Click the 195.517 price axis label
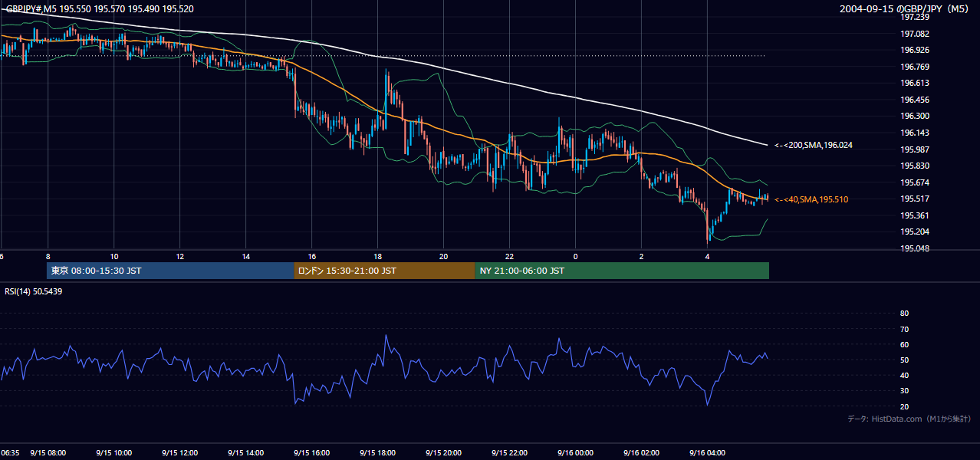980x460 pixels. (x=914, y=199)
